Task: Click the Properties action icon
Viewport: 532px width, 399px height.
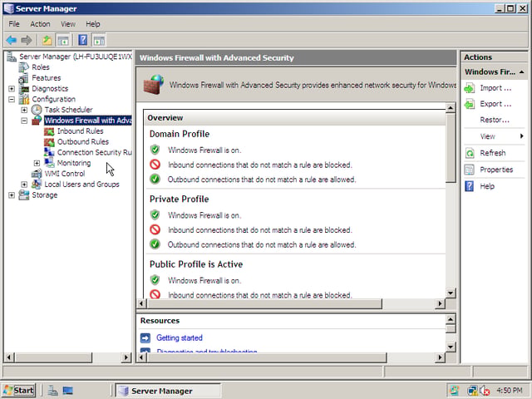Action: (x=470, y=170)
